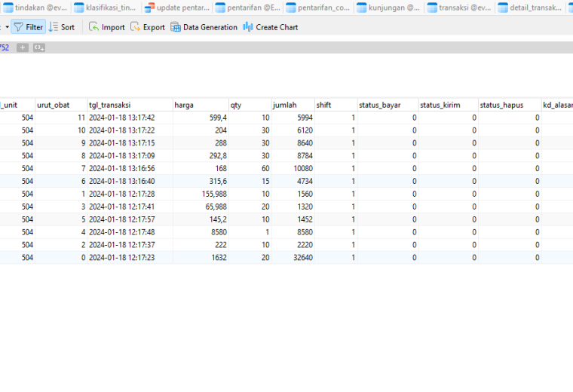Switch to the update pentar... query tab
The width and height of the screenshot is (573, 392).
pos(177,8)
